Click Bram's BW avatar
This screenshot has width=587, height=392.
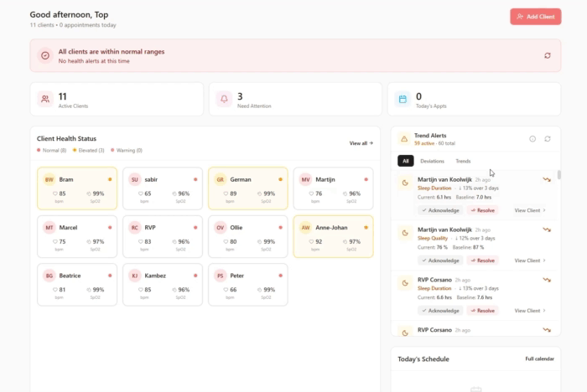(x=49, y=179)
